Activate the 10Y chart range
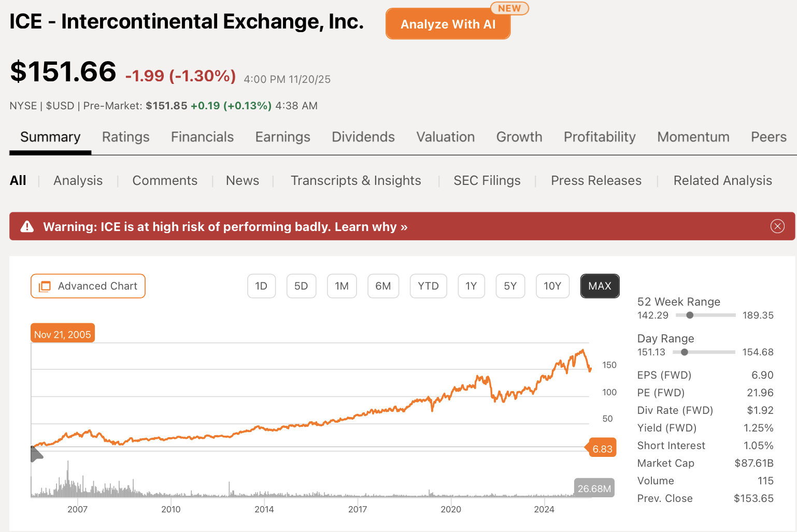The height and width of the screenshot is (532, 797). point(552,286)
